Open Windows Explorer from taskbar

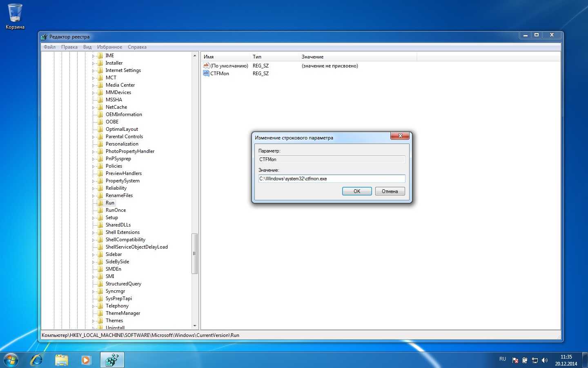pos(62,360)
